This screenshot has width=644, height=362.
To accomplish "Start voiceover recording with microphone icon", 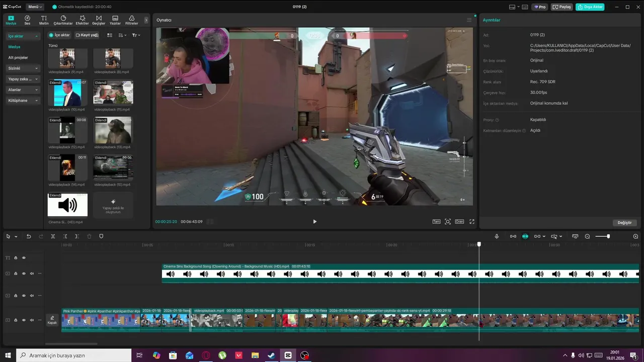I will pyautogui.click(x=497, y=236).
